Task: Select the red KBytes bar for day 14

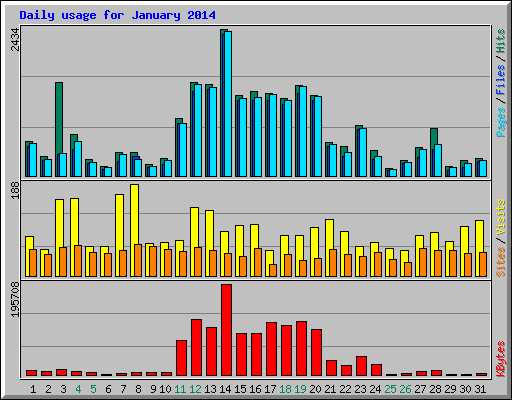Action: (226, 330)
